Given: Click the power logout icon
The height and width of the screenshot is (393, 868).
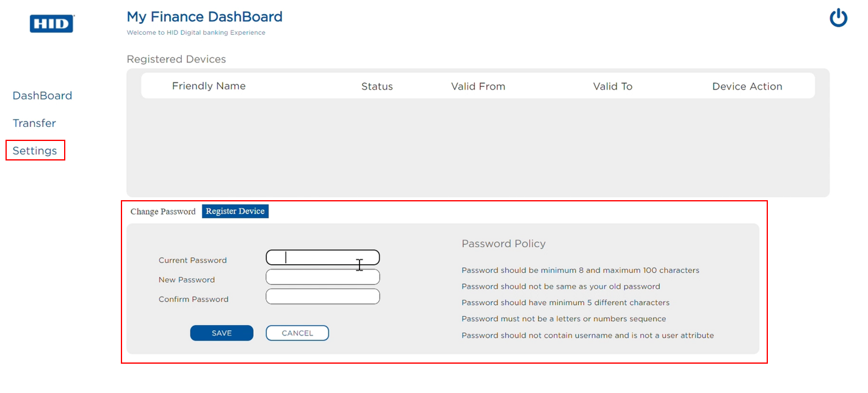Looking at the screenshot, I should tap(838, 18).
